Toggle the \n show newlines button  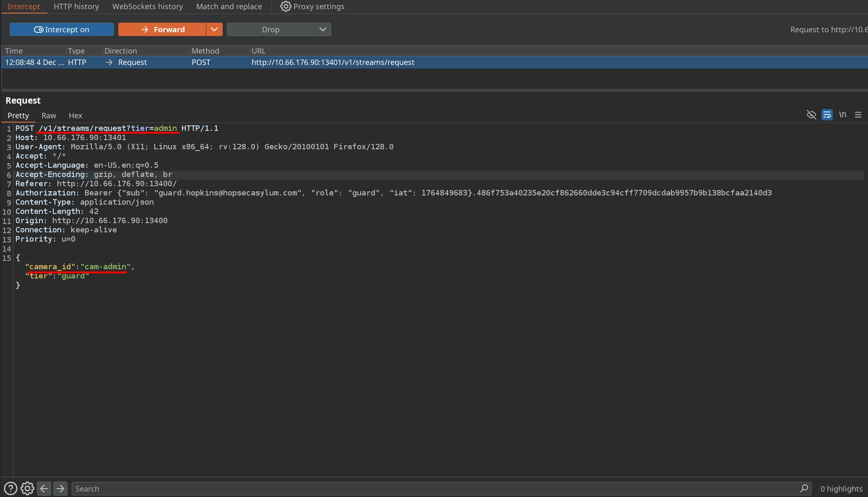point(842,115)
